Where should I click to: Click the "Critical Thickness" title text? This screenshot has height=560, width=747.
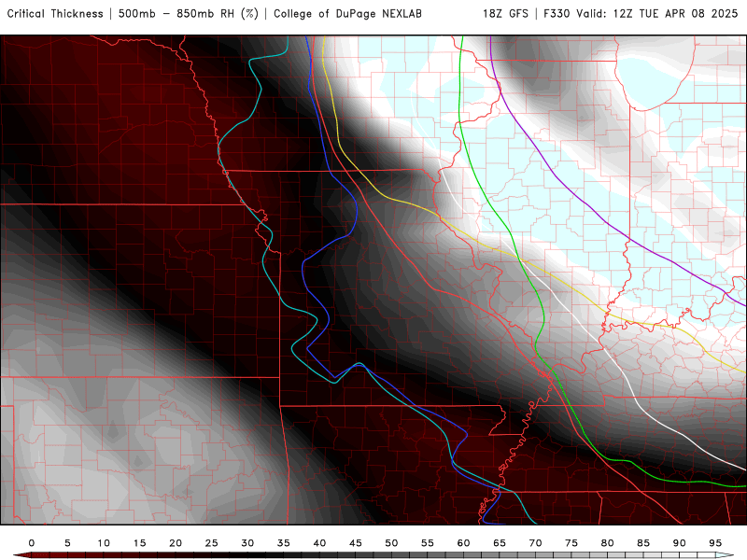click(x=55, y=13)
